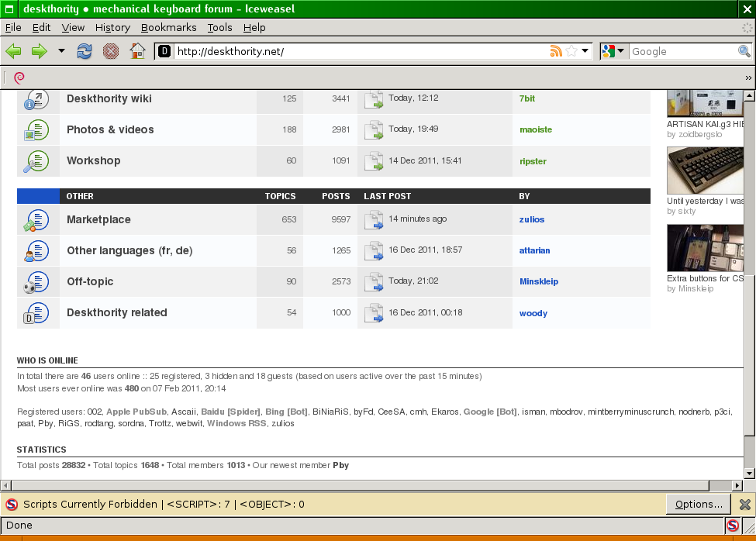This screenshot has width=756, height=541.
Task: Open the Marketplace forum link
Action: click(98, 219)
